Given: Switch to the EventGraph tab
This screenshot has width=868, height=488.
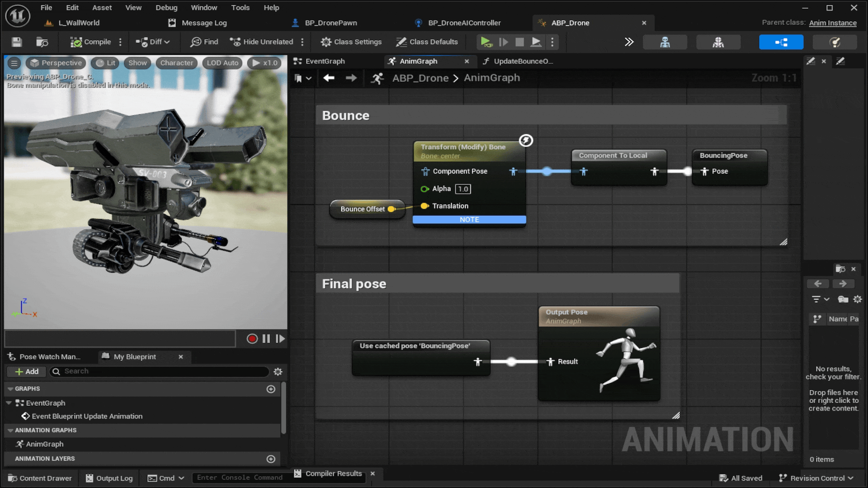Looking at the screenshot, I should coord(319,61).
